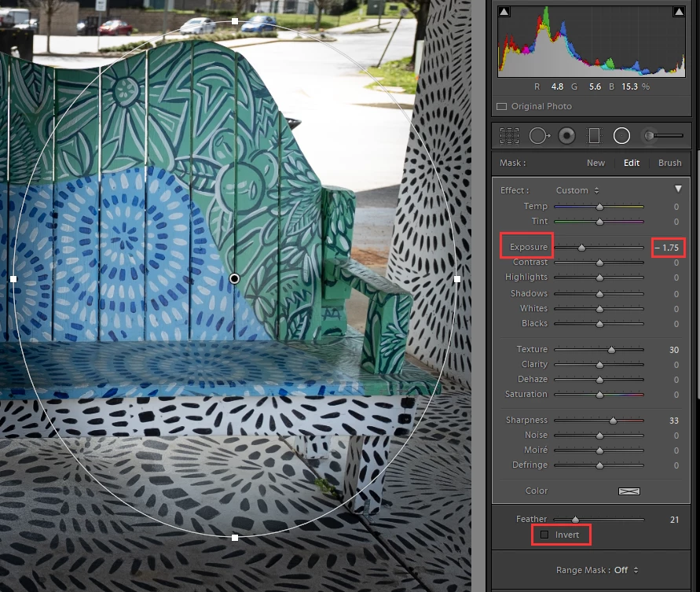The image size is (700, 592).
Task: Click the Temp value 0 field
Action: pyautogui.click(x=676, y=207)
